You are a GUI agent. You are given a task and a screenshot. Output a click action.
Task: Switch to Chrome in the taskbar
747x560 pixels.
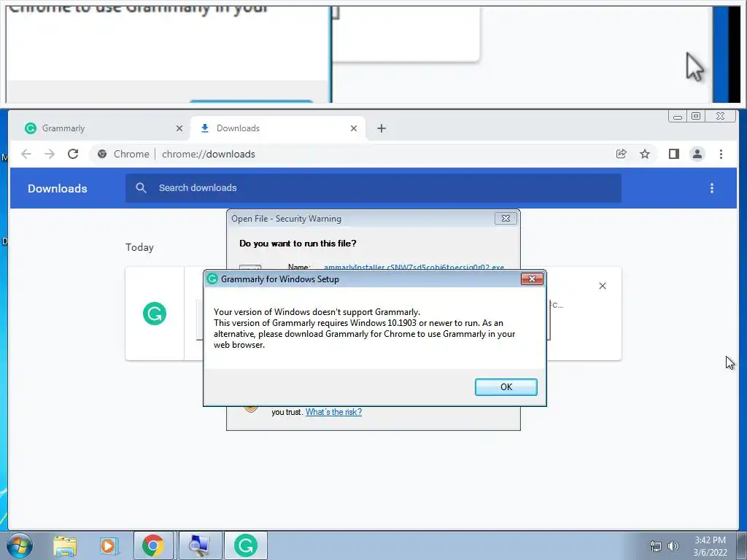153,545
